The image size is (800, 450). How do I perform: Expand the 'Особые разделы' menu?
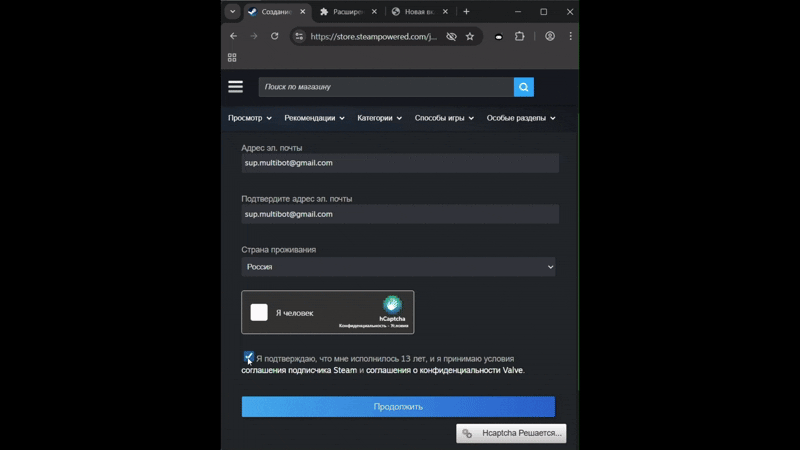[x=521, y=118]
